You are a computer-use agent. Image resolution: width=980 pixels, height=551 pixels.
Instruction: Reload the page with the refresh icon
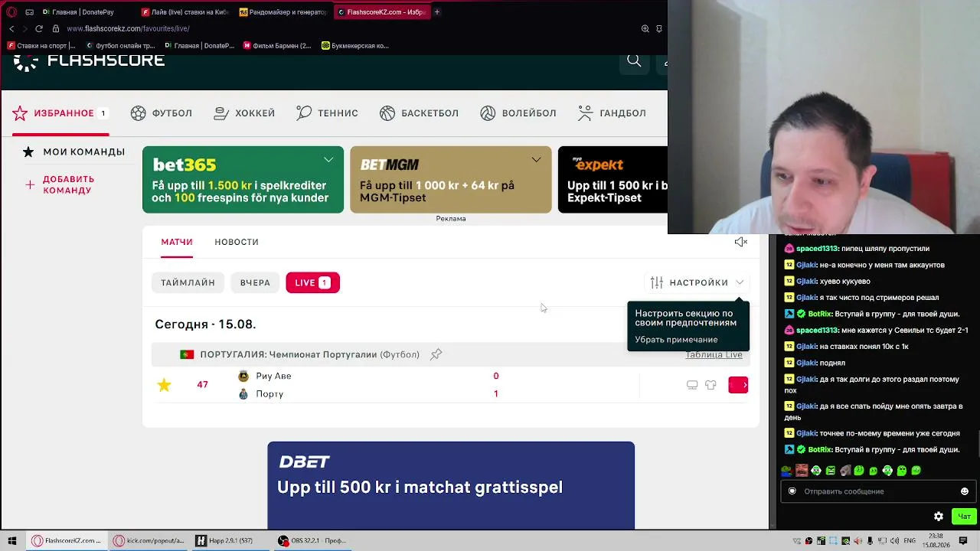tap(39, 28)
